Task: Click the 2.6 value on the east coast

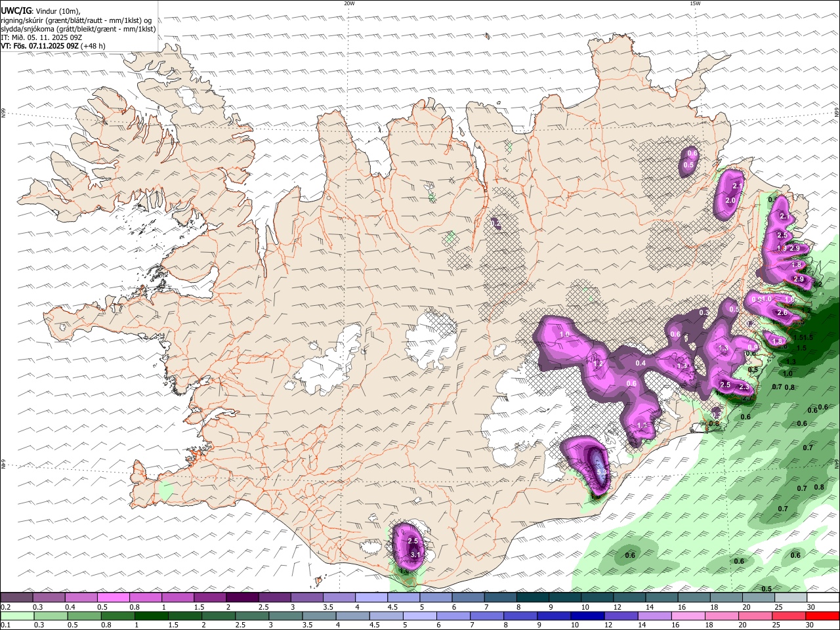Action: point(782,313)
